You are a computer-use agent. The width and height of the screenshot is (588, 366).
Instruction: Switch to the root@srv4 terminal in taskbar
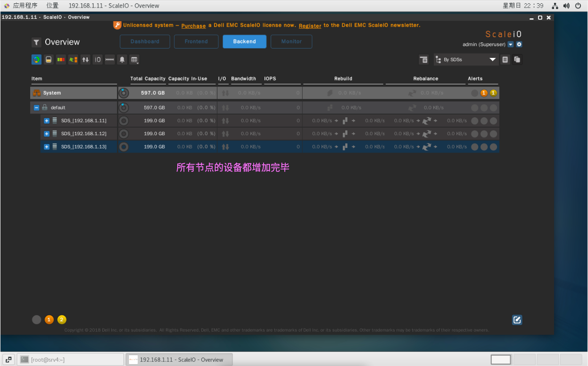(70, 359)
